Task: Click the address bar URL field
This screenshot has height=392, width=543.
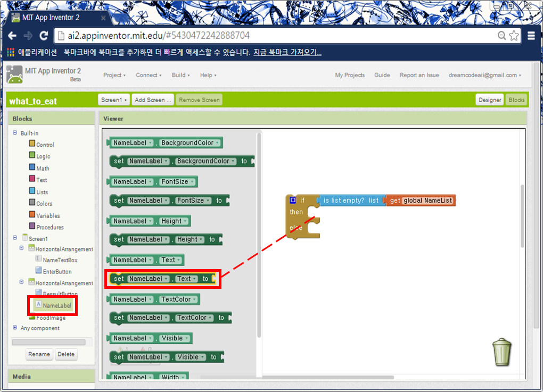Action: tap(277, 36)
